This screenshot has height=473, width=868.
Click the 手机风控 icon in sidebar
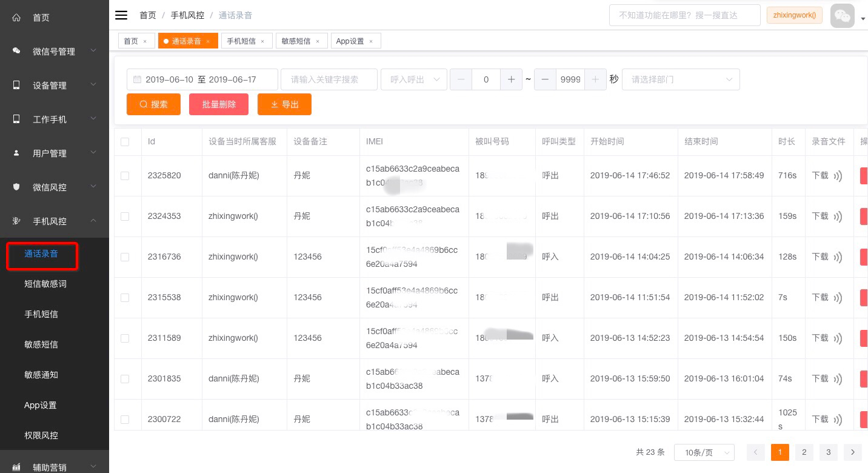tap(16, 221)
